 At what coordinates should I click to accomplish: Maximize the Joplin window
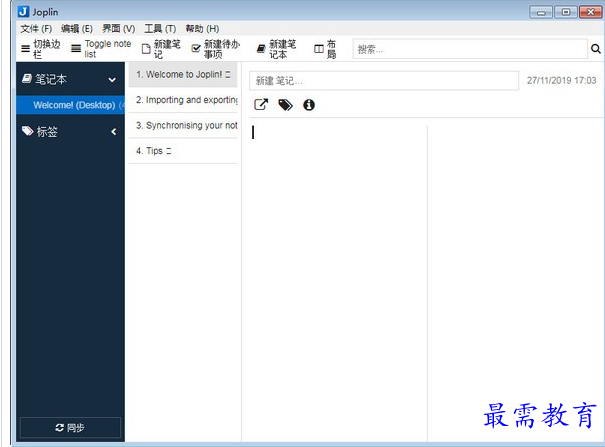click(566, 12)
